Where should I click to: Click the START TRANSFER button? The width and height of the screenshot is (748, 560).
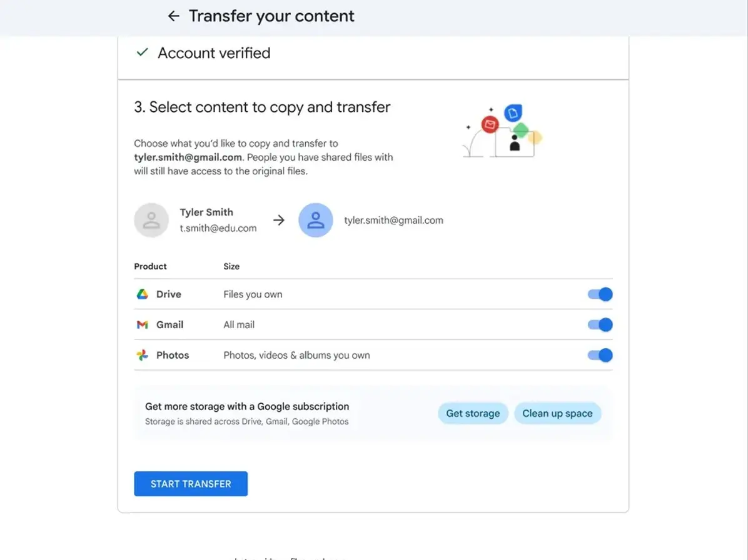(x=190, y=483)
